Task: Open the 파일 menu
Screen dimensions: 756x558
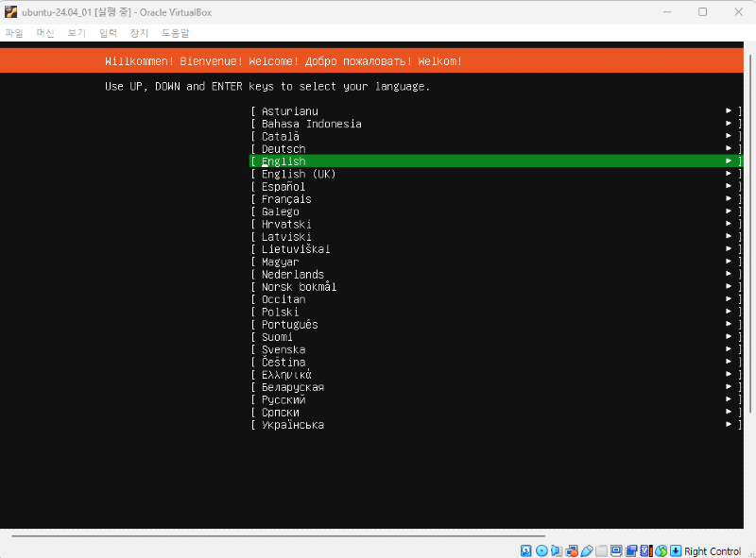Action: [14, 33]
